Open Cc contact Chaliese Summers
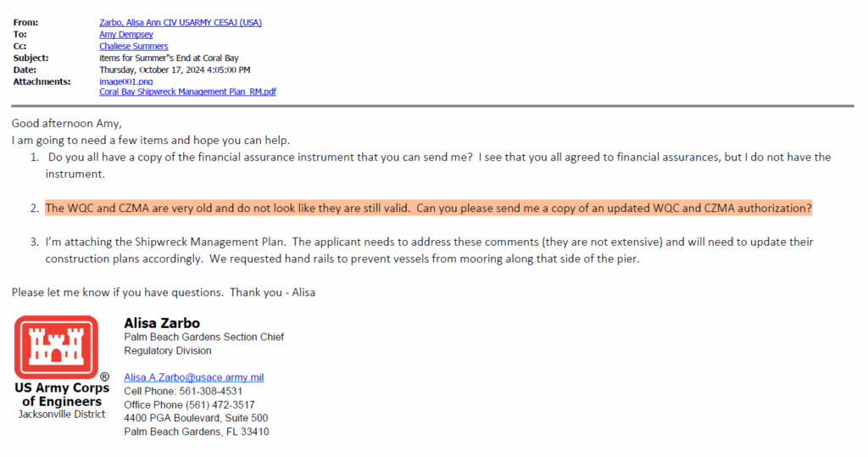Screen dimensions: 868x457 [x=133, y=47]
